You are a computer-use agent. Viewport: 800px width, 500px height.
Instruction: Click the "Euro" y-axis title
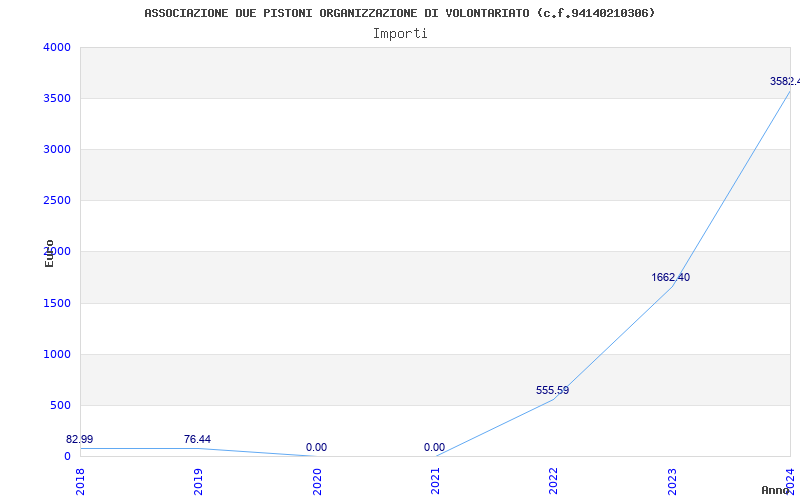tap(50, 253)
